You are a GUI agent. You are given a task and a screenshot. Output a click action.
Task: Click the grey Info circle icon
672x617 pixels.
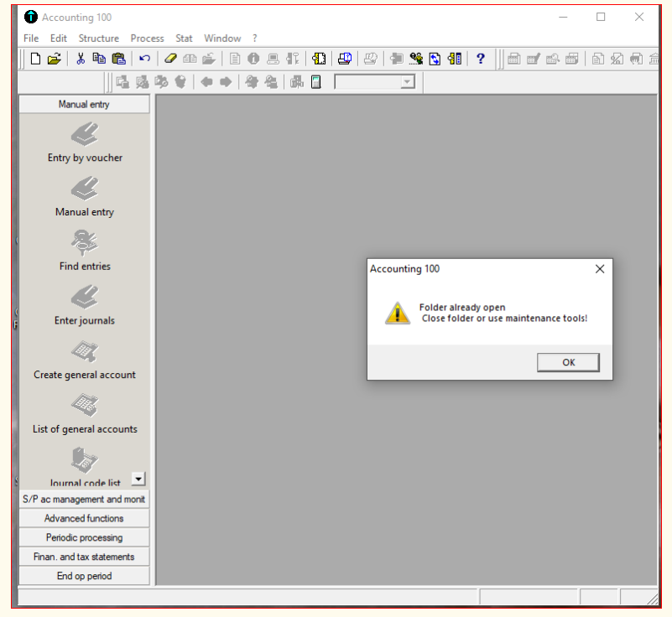pos(253,59)
